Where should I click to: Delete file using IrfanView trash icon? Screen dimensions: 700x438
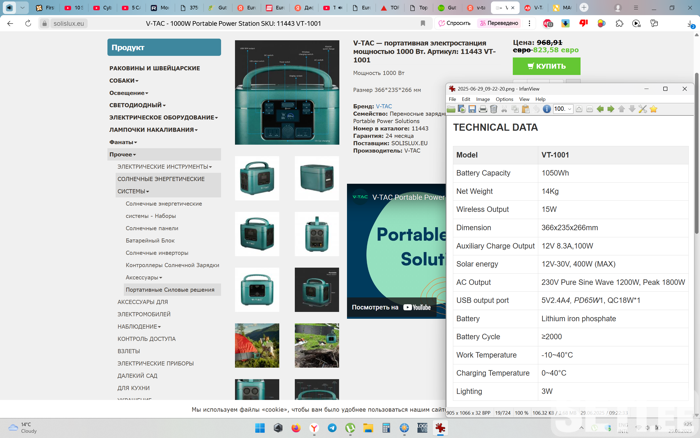493,109
